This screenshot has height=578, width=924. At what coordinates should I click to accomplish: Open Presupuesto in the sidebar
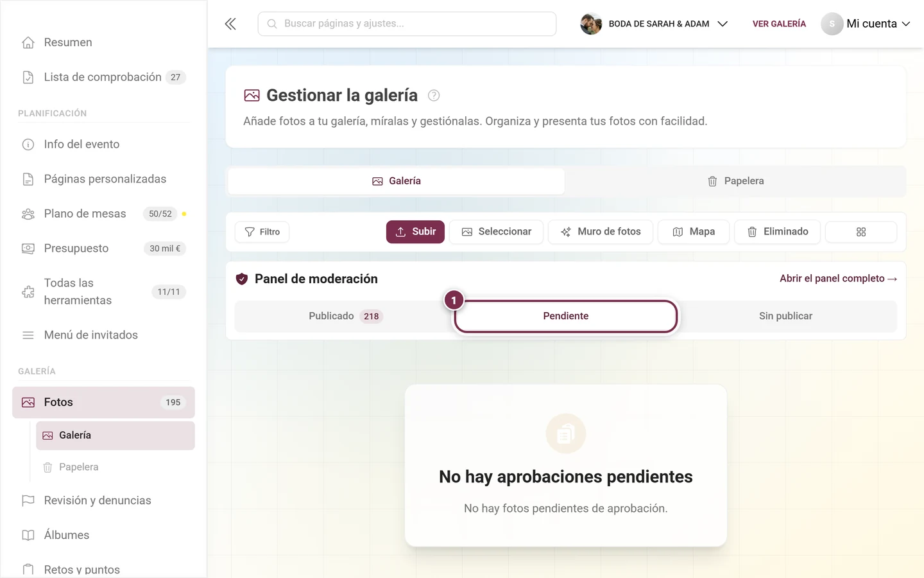(x=103, y=249)
